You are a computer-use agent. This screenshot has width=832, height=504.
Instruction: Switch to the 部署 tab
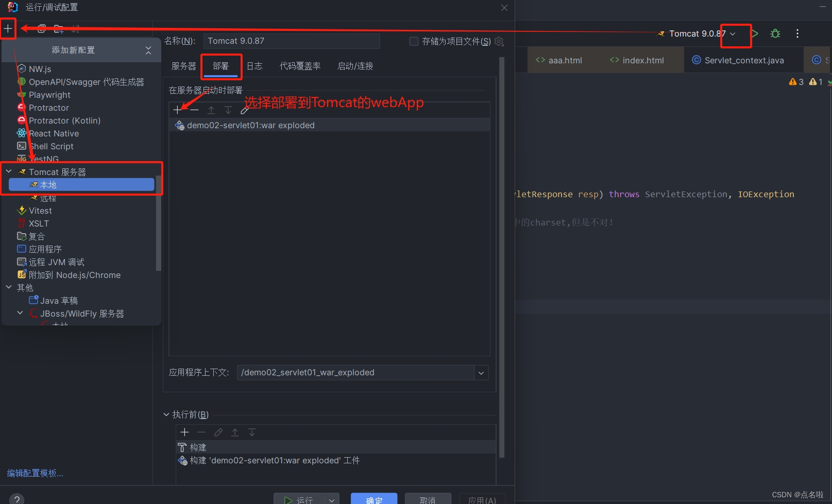point(220,66)
